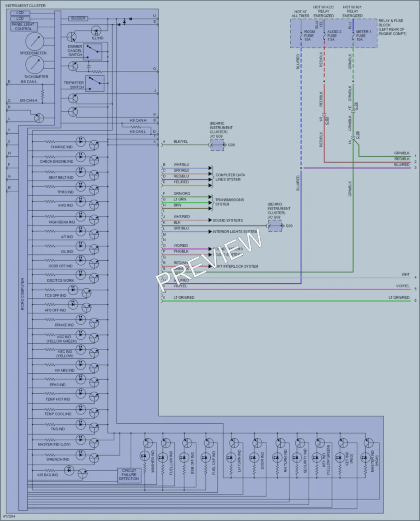Click the METER 1 FUSE 10A fuse symbol
The width and height of the screenshot is (420, 521).
(x=353, y=36)
